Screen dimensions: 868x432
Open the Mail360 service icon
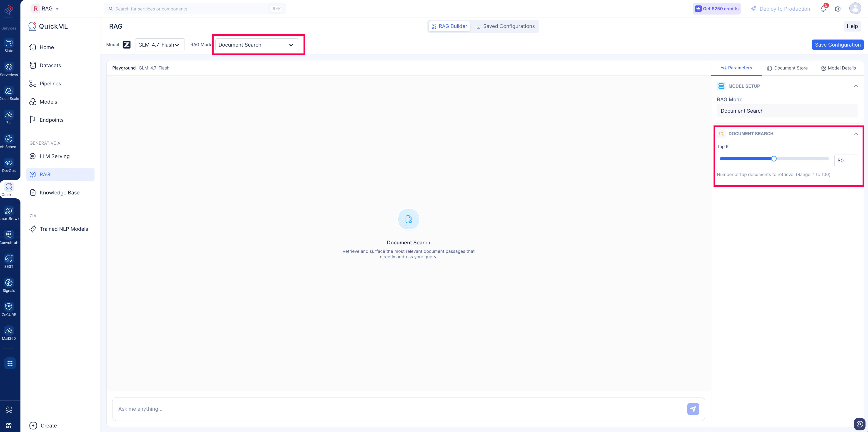pos(9,331)
